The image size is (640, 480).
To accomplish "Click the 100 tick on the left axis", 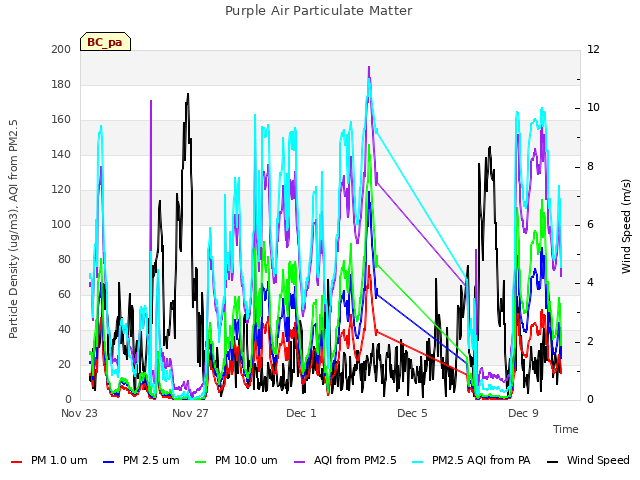I will 61,224.
